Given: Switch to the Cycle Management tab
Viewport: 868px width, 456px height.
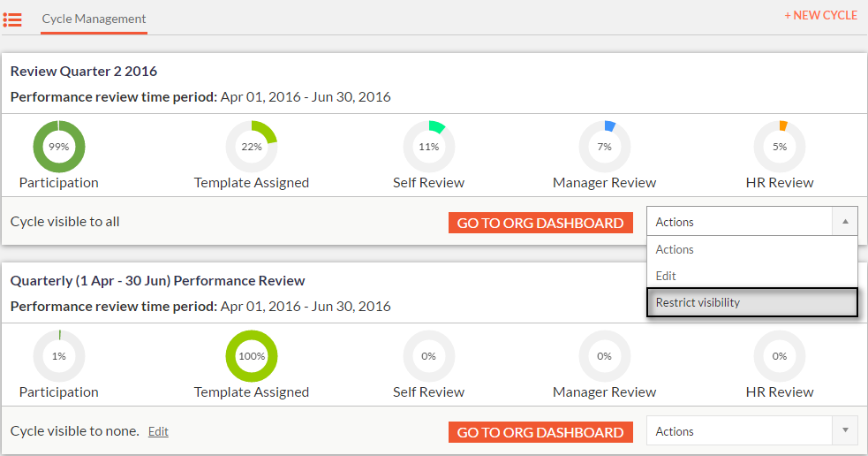Looking at the screenshot, I should 94,19.
